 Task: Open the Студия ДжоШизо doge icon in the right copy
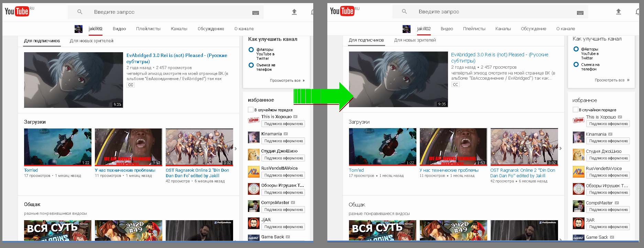579,155
